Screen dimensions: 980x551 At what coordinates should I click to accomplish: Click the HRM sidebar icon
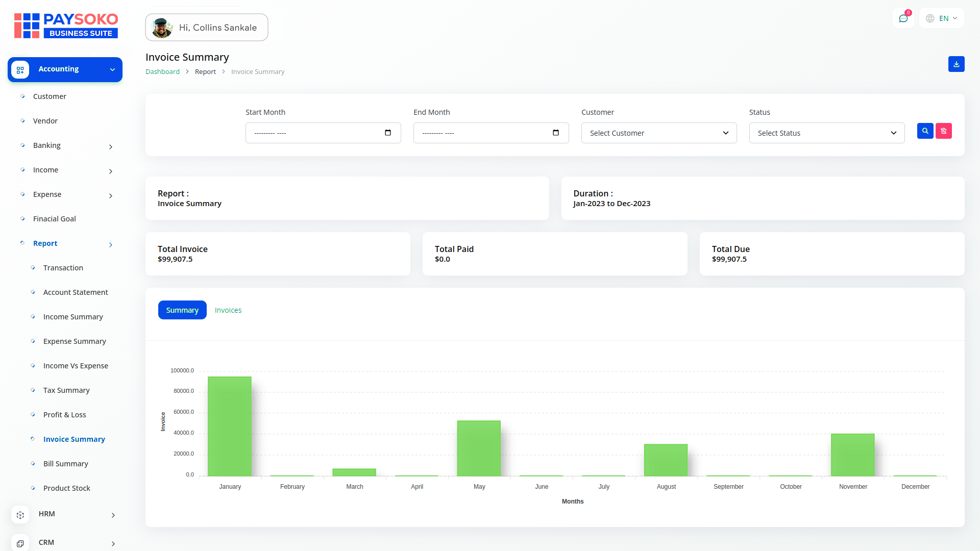[x=20, y=515]
